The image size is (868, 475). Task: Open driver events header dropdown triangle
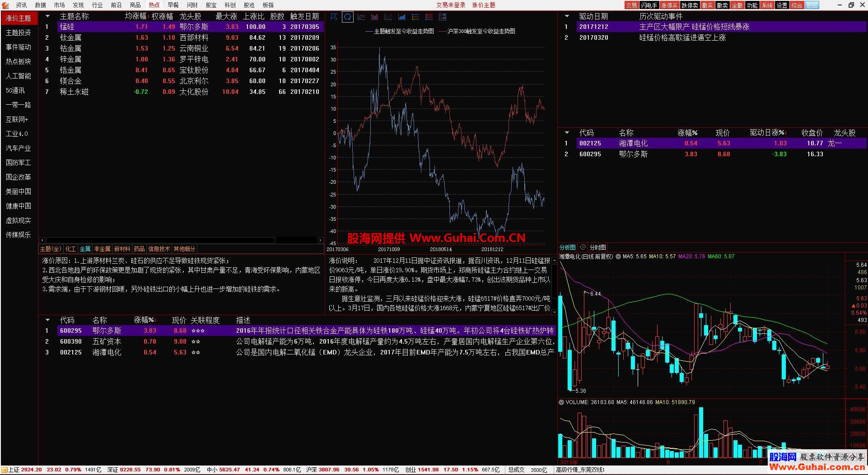[x=567, y=16]
